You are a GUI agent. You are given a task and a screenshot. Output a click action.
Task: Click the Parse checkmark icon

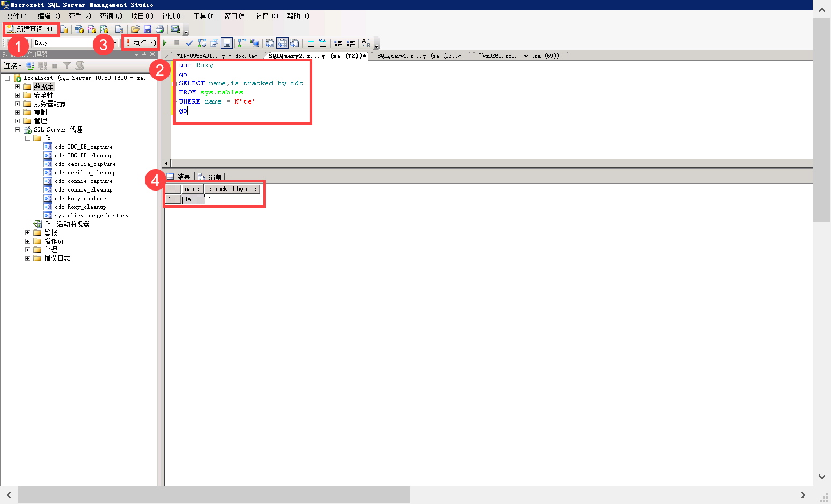point(189,43)
